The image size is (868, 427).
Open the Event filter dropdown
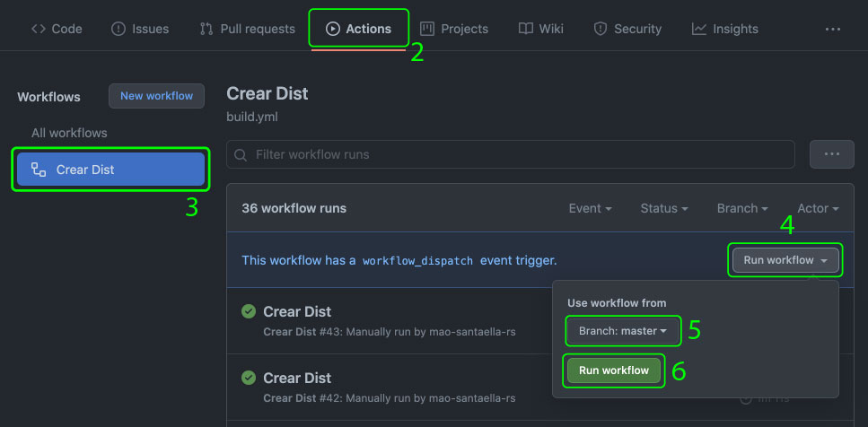pyautogui.click(x=590, y=208)
